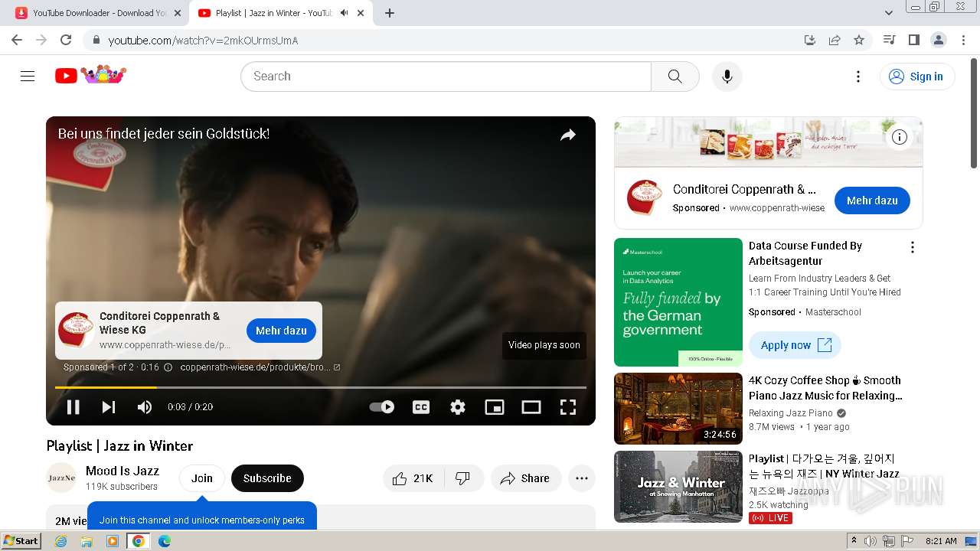
Task: Click Mehr dazu in player ad overlay
Action: pos(281,331)
